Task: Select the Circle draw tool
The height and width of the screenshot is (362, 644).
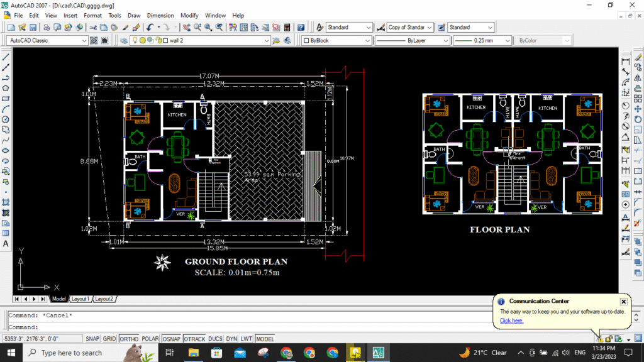Action: click(6, 119)
